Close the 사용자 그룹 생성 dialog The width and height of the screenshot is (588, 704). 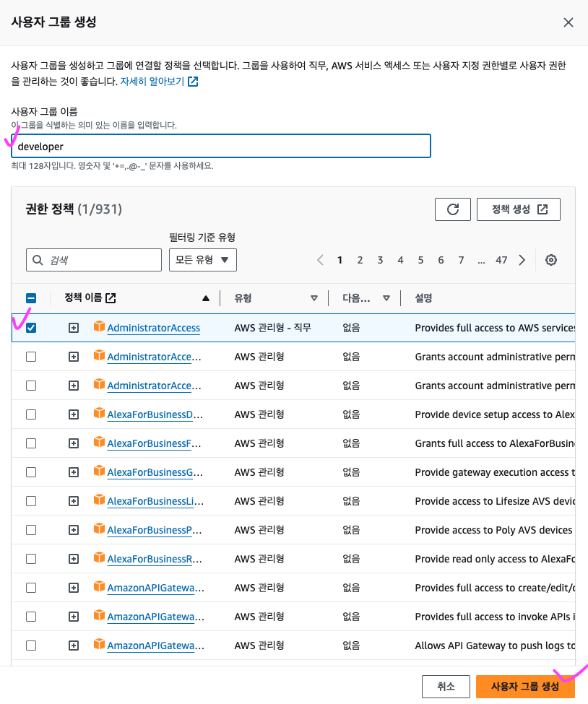[568, 22]
